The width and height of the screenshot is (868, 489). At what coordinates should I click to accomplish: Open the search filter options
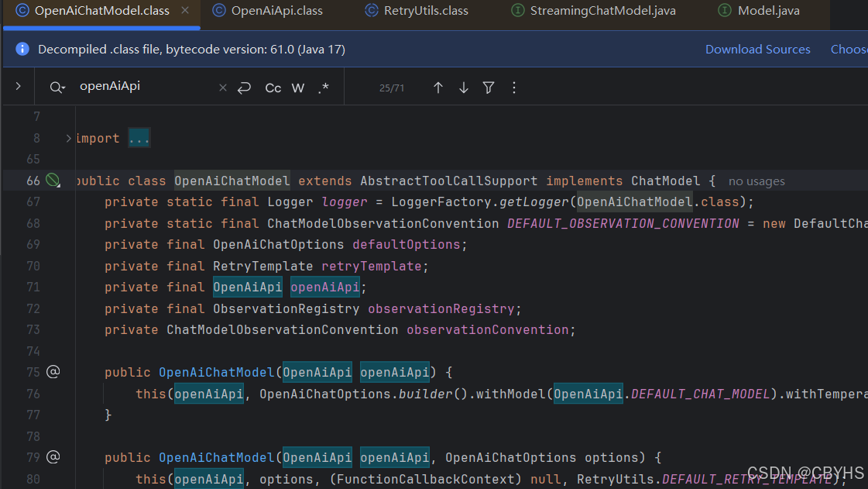click(489, 88)
